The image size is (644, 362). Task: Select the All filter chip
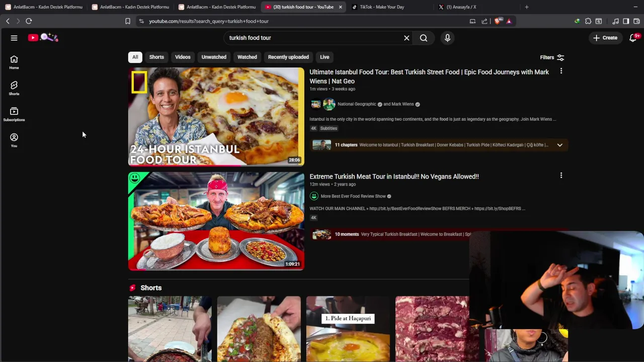pos(135,57)
